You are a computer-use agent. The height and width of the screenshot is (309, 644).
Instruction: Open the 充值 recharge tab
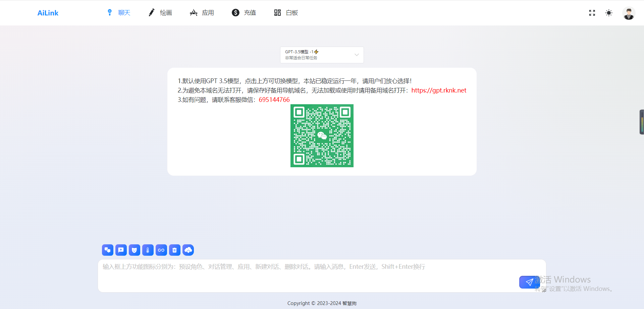[244, 13]
